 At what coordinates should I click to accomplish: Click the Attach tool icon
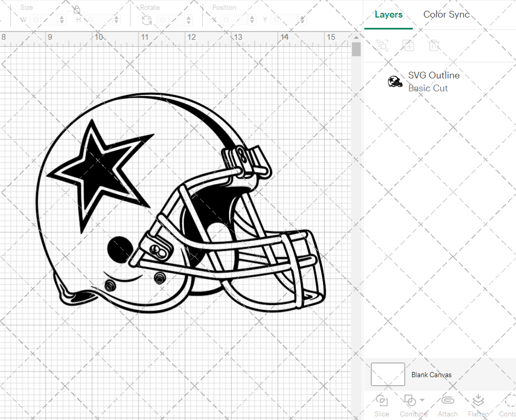tap(447, 401)
